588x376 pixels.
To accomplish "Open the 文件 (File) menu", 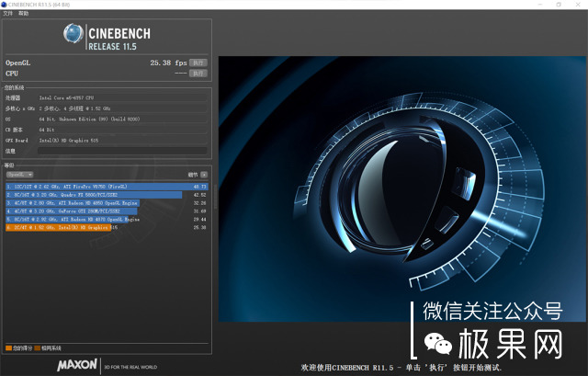I will pyautogui.click(x=8, y=14).
